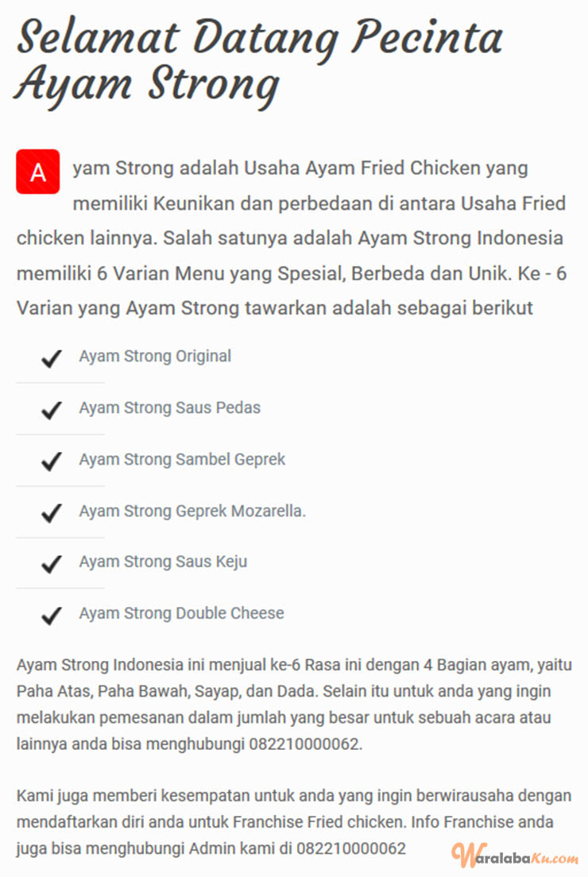Click the Admin phone number 082210000062
This screenshot has height=877, width=588.
pyautogui.click(x=350, y=848)
